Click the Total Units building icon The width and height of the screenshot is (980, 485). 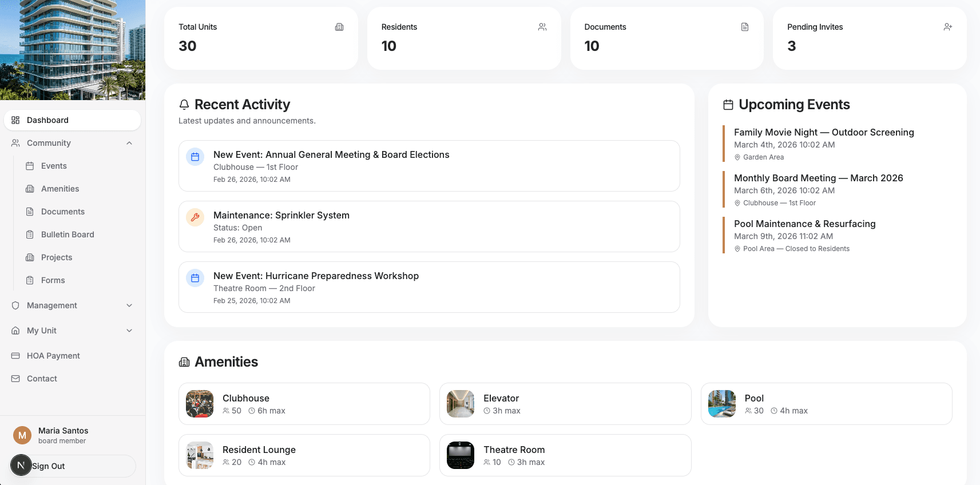339,27
